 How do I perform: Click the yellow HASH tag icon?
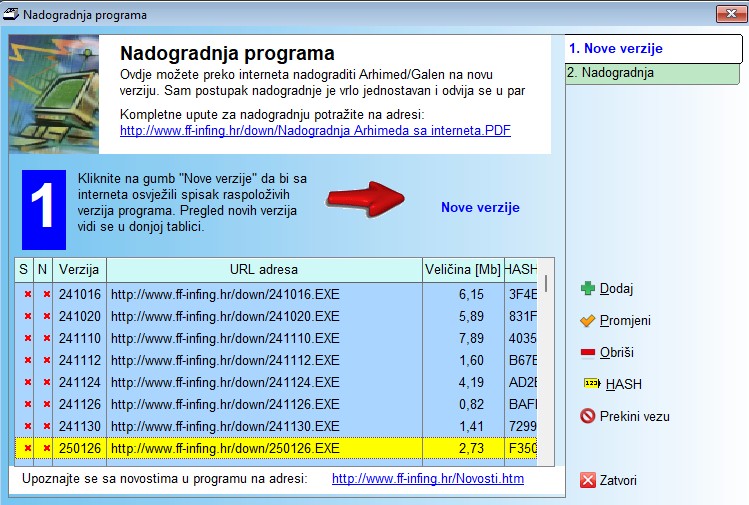click(592, 383)
